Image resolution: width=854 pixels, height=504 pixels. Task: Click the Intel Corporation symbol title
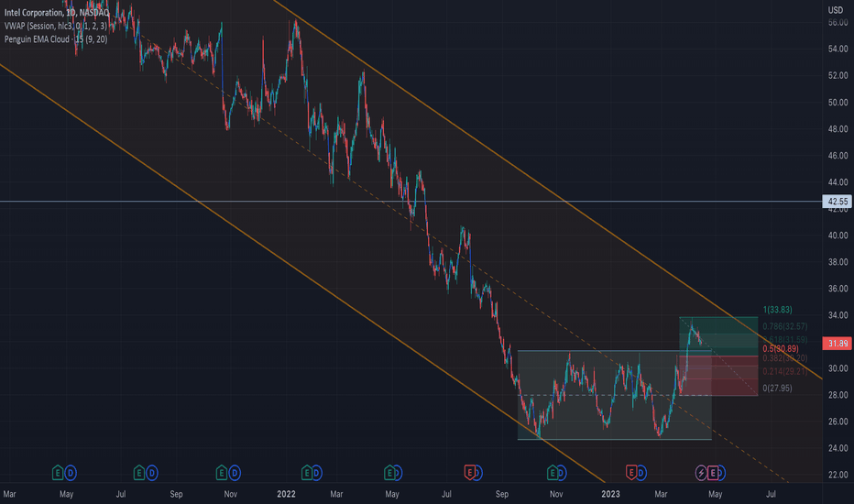[x=57, y=13]
